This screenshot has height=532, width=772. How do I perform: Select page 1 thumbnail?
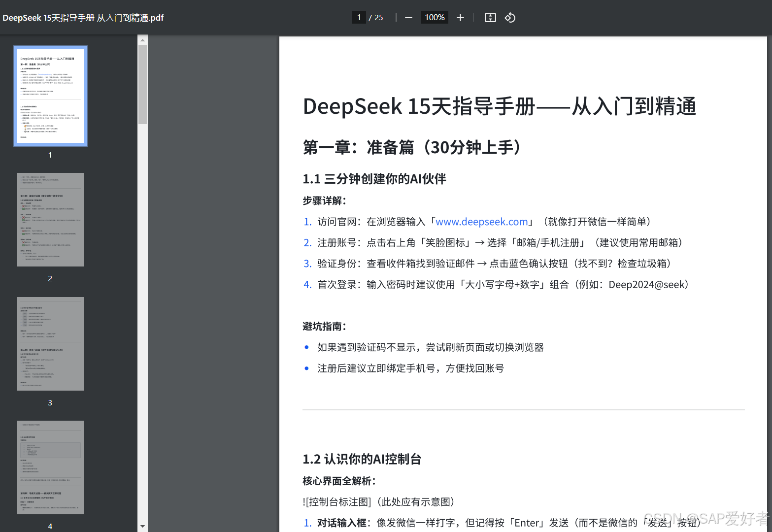tap(50, 96)
